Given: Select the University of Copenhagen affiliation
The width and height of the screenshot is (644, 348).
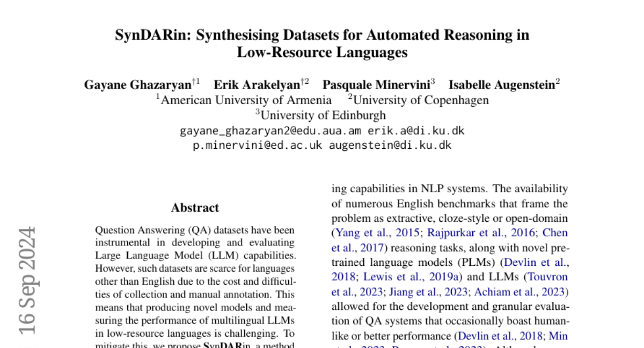Looking at the screenshot, I should [420, 100].
